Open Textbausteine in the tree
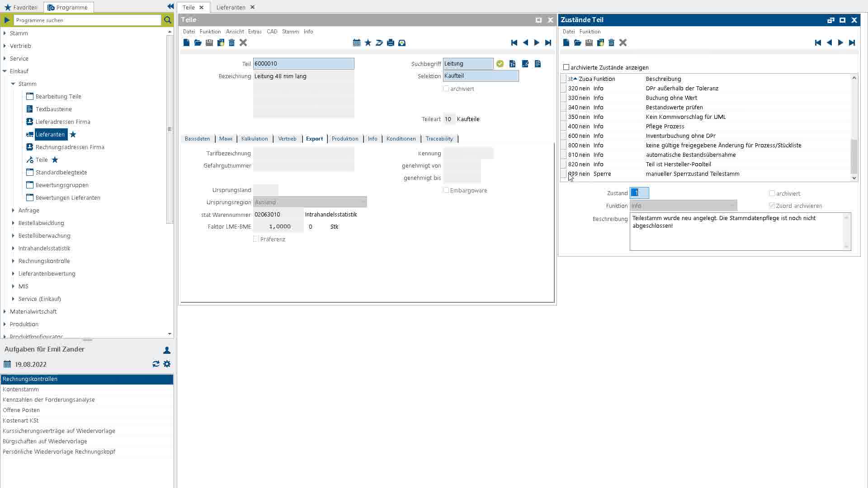Screen dimensions: 868x488 (x=53, y=109)
